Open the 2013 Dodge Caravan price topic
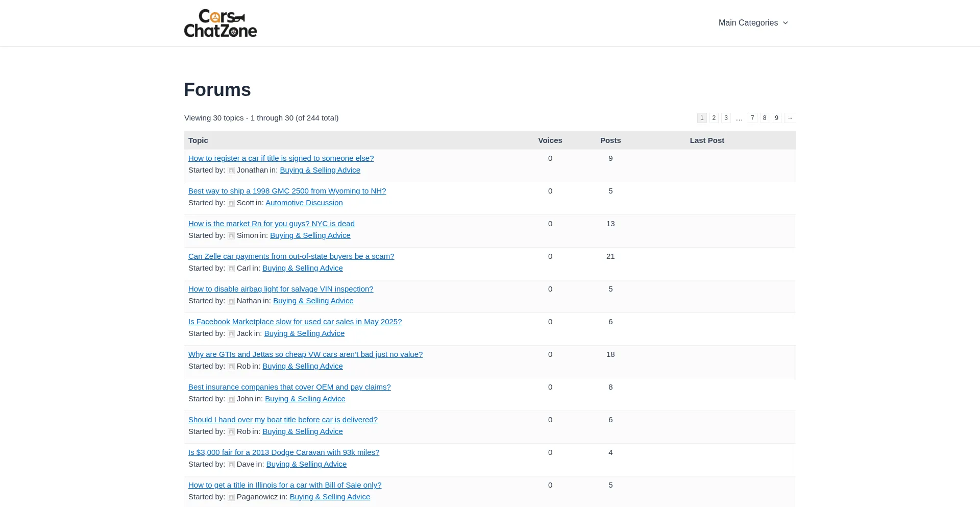The width and height of the screenshot is (980, 507). [283, 452]
